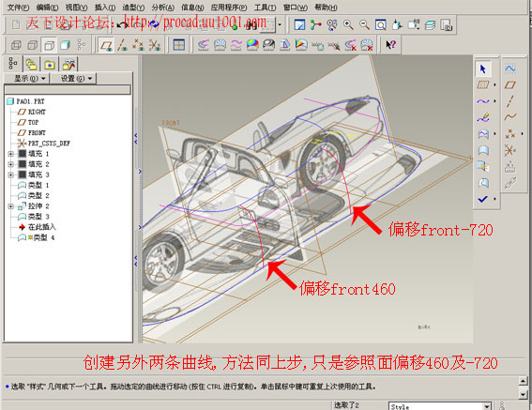The image size is (532, 410).
Task: Click the message area scroll down arrow
Action: click(523, 394)
